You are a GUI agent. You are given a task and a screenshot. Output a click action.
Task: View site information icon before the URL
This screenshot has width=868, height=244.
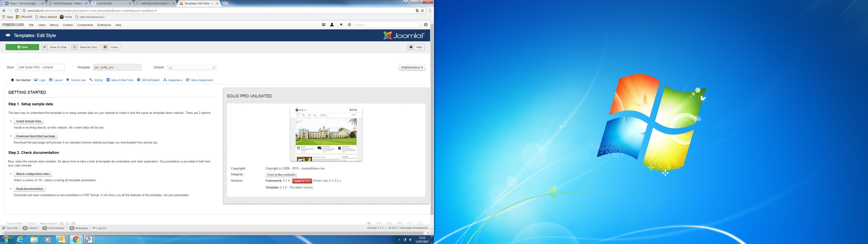click(24, 10)
